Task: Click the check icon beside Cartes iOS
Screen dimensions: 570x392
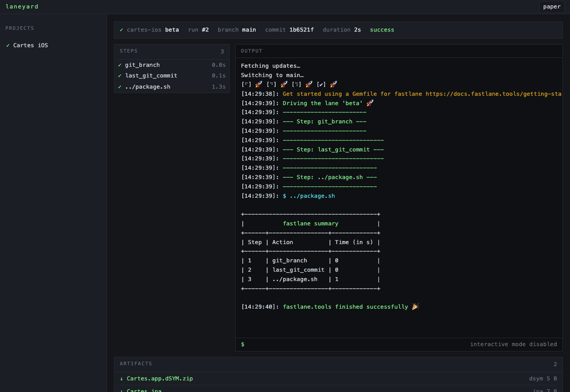Action: pyautogui.click(x=8, y=45)
